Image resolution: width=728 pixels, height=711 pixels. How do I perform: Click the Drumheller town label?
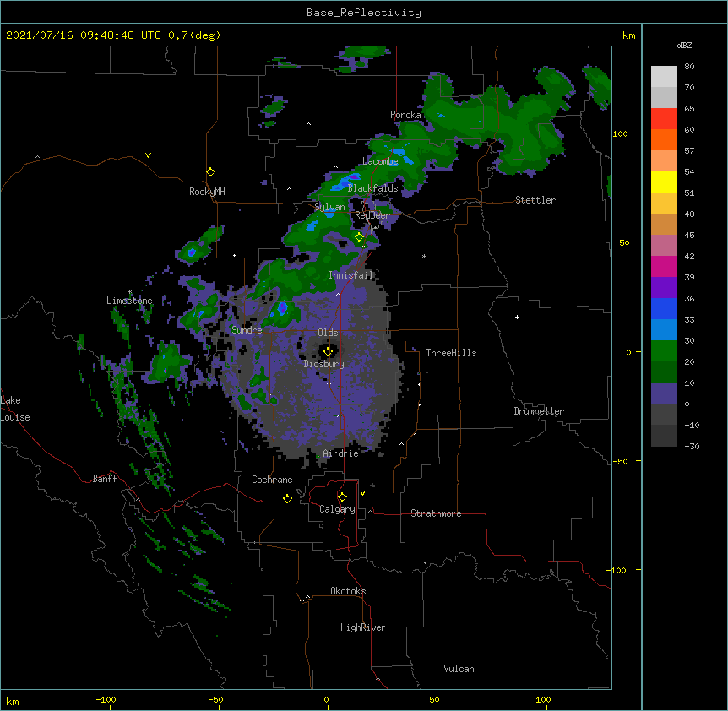(x=539, y=411)
